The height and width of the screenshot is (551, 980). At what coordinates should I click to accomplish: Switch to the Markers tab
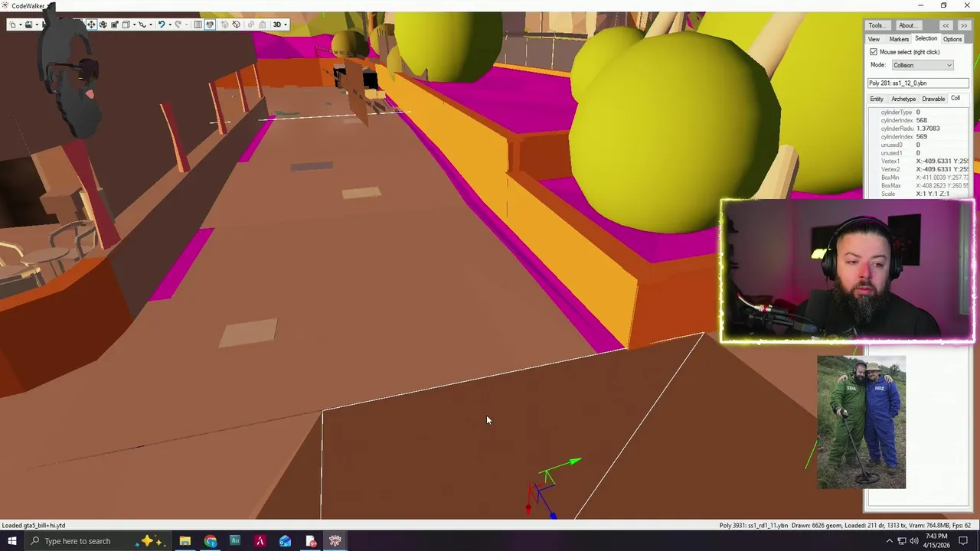(899, 39)
